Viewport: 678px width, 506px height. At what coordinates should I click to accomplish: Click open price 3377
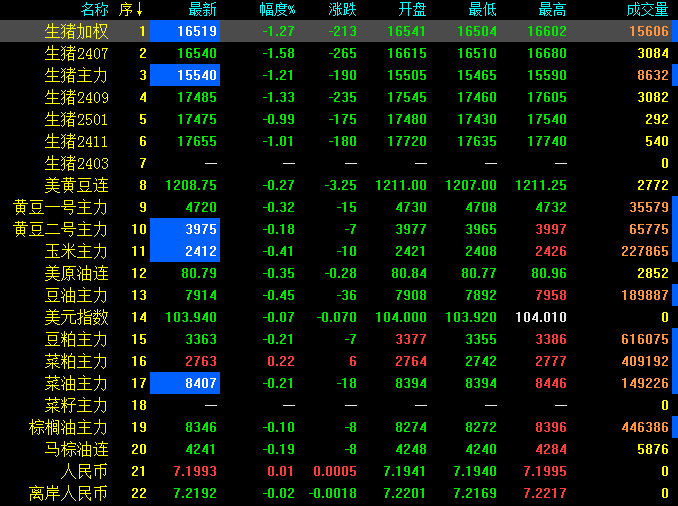click(x=411, y=339)
